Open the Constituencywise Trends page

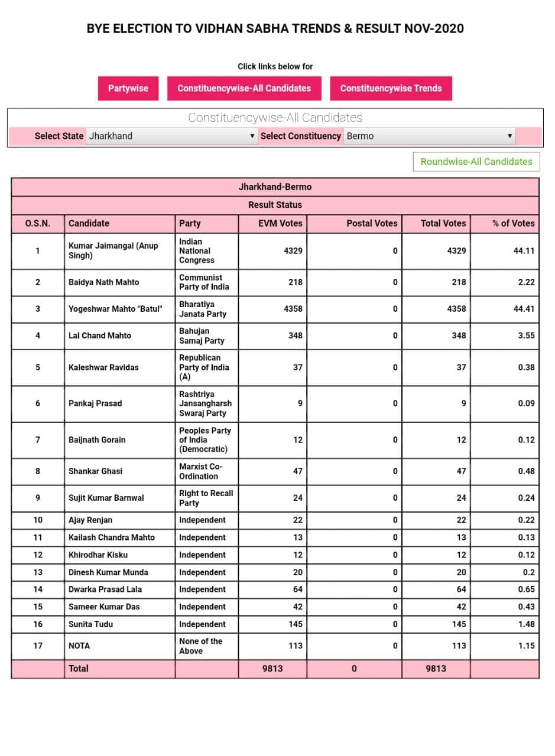[x=391, y=88]
